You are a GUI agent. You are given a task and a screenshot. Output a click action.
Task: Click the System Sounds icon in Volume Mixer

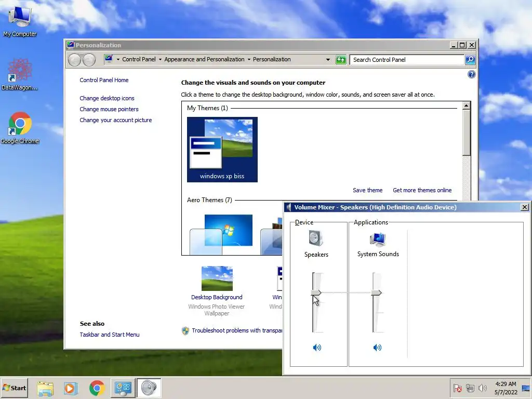378,239
